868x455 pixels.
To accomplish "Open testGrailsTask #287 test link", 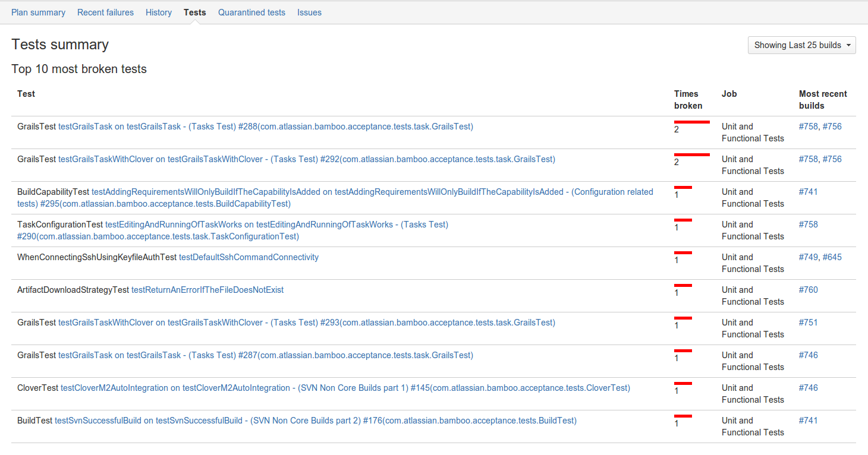I will (266, 355).
